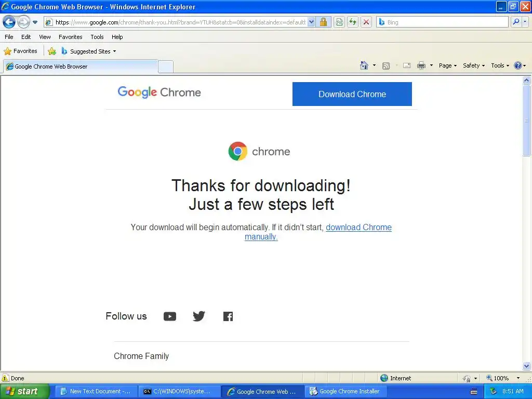Click the security lock icon
Image resolution: width=532 pixels, height=399 pixels.
pyautogui.click(x=323, y=22)
